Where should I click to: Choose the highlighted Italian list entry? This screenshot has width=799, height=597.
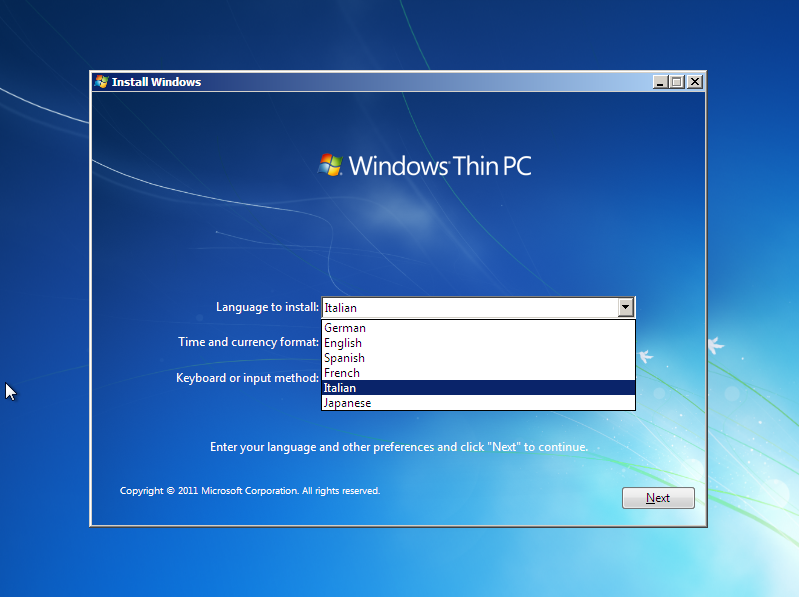coord(478,388)
